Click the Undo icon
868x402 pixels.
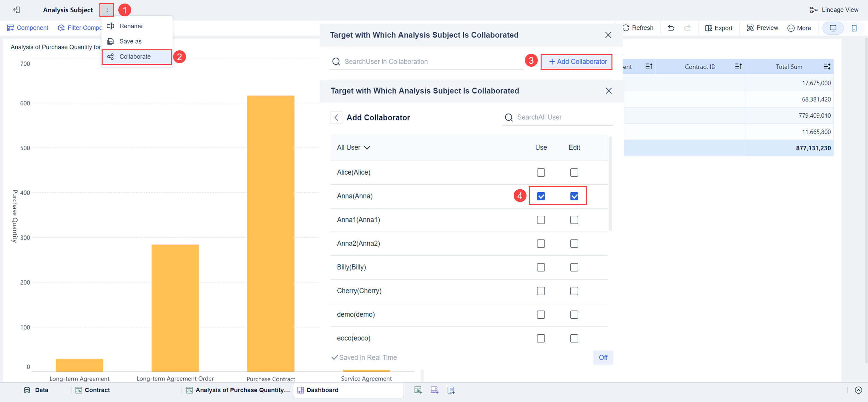click(x=670, y=28)
